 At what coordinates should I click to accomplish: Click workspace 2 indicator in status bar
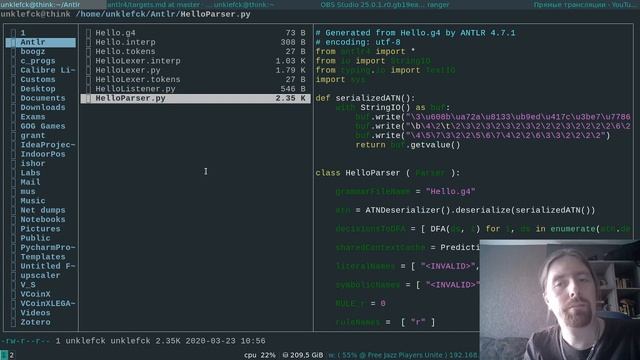(11, 355)
